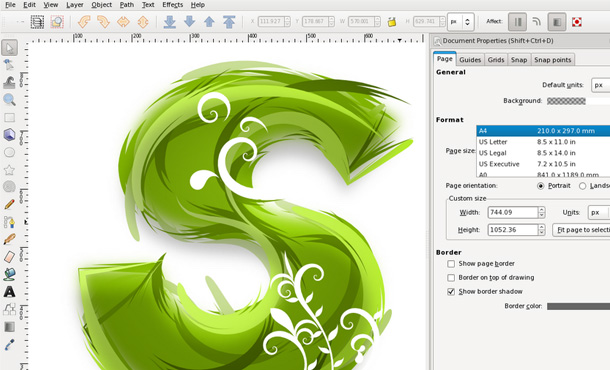
Task: Switch to the Guides tab
Action: coord(470,60)
